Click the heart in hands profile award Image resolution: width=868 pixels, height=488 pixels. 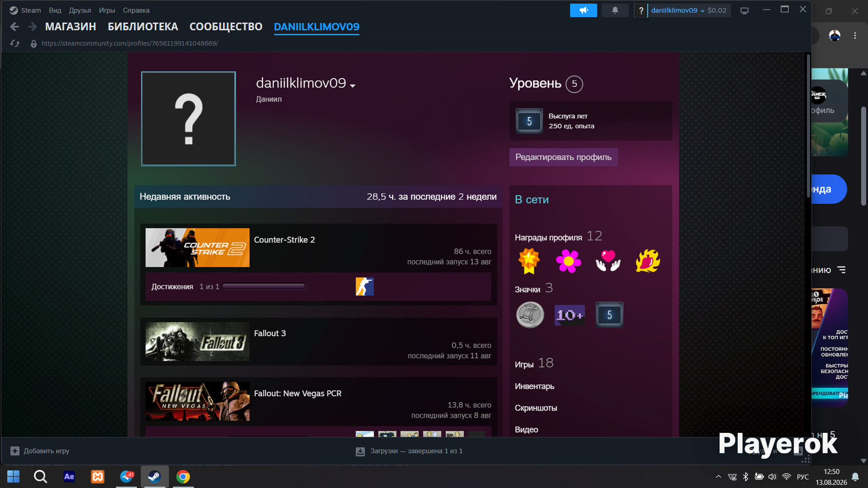point(608,261)
